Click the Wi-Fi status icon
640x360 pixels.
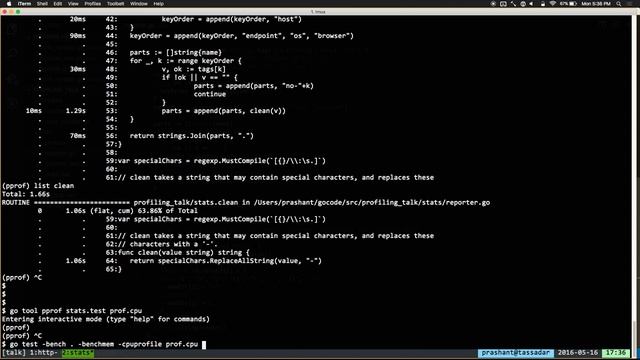[553, 4]
